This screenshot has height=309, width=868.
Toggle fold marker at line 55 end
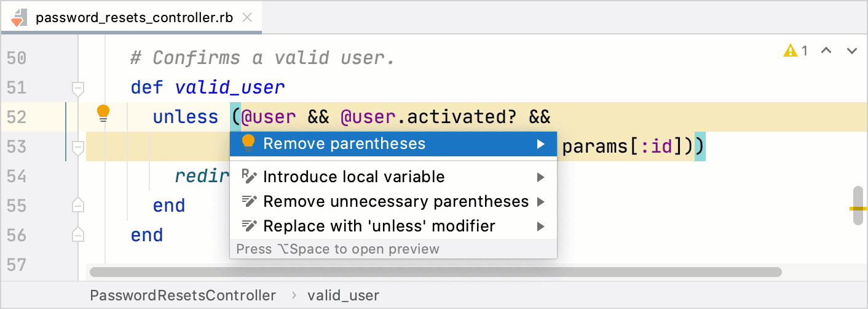click(x=78, y=206)
